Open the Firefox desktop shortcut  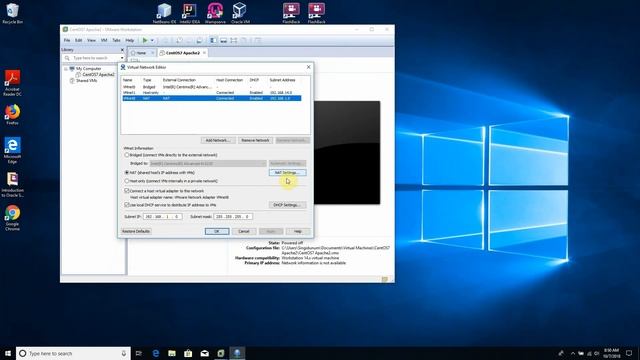pos(12,115)
